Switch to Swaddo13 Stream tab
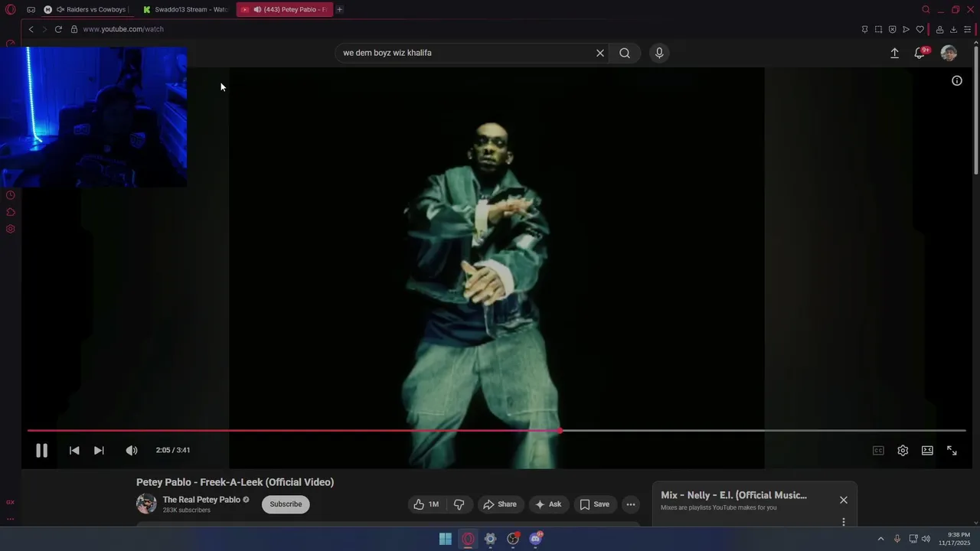 coord(185,9)
